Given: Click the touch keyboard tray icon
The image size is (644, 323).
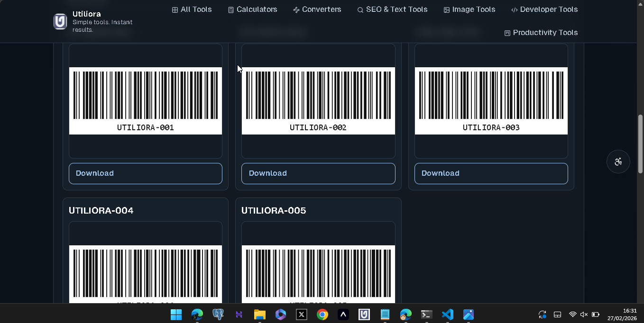Looking at the screenshot, I should [x=558, y=314].
